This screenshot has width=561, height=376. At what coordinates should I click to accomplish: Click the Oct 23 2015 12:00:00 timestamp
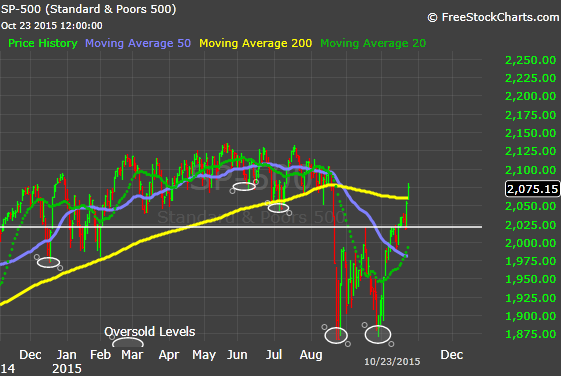[x=52, y=26]
